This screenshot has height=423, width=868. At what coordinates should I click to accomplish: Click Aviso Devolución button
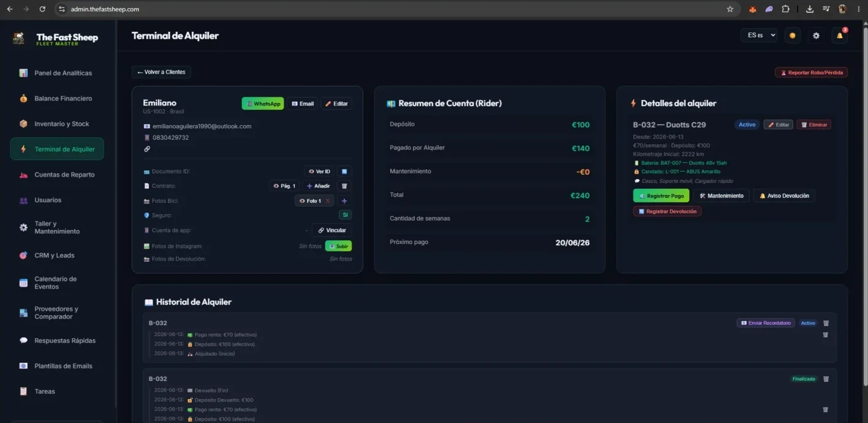coord(784,196)
